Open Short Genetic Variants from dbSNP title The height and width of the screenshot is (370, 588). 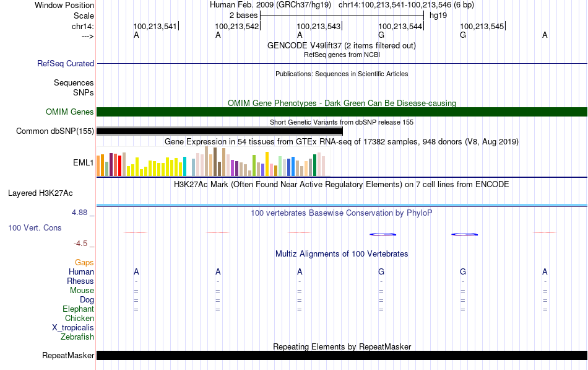click(x=342, y=122)
